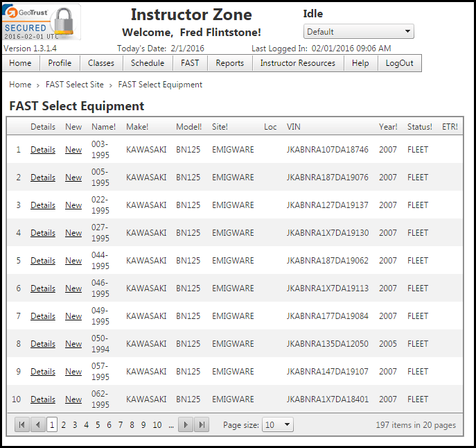Screen dimensions: 476x448
Task: Open the Reports menu
Action: coord(230,63)
